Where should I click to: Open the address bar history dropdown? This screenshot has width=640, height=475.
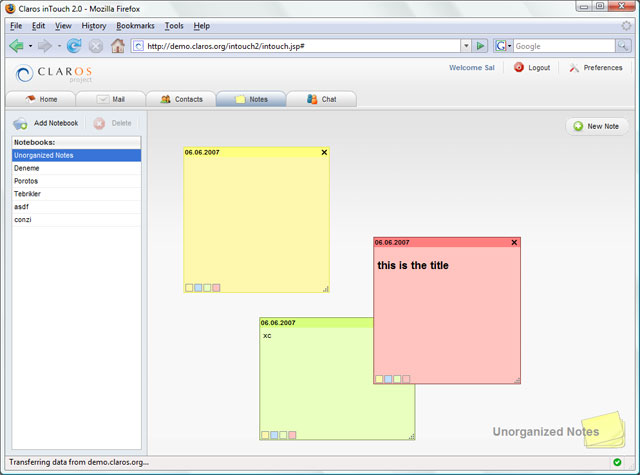(x=466, y=46)
